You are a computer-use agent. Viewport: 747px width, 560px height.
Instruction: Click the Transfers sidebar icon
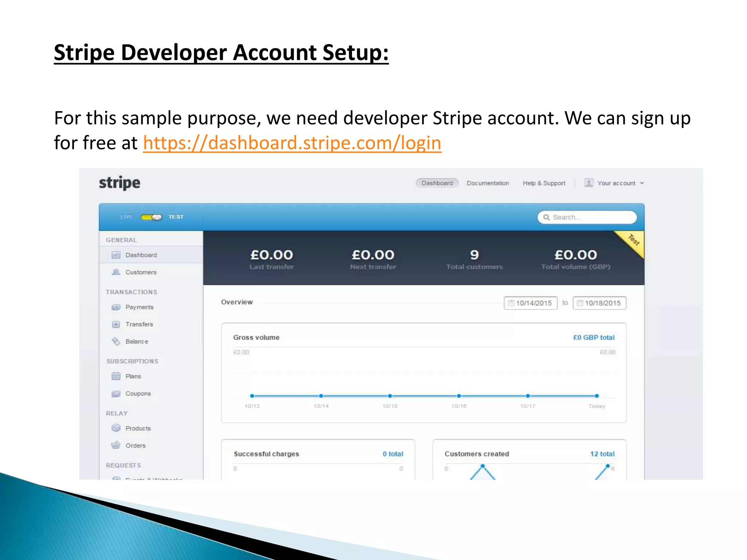pos(116,324)
